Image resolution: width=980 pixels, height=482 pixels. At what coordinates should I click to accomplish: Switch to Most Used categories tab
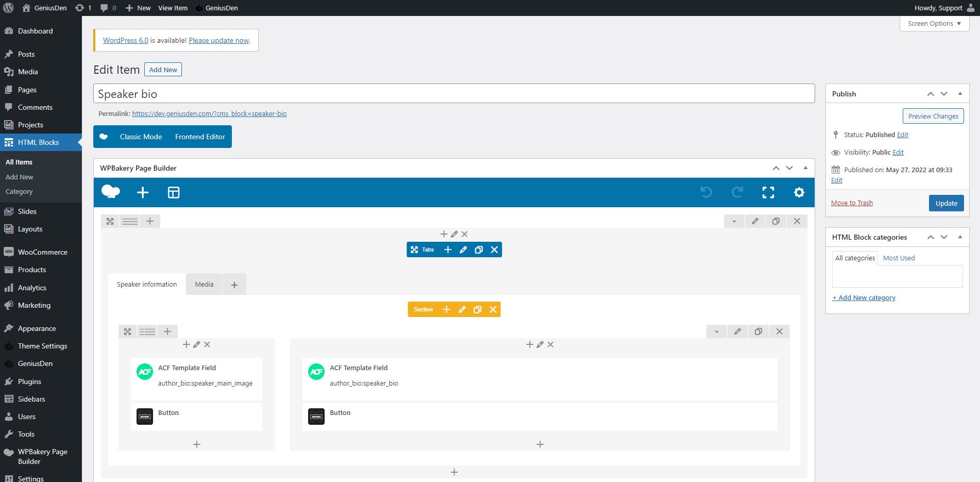(x=899, y=258)
